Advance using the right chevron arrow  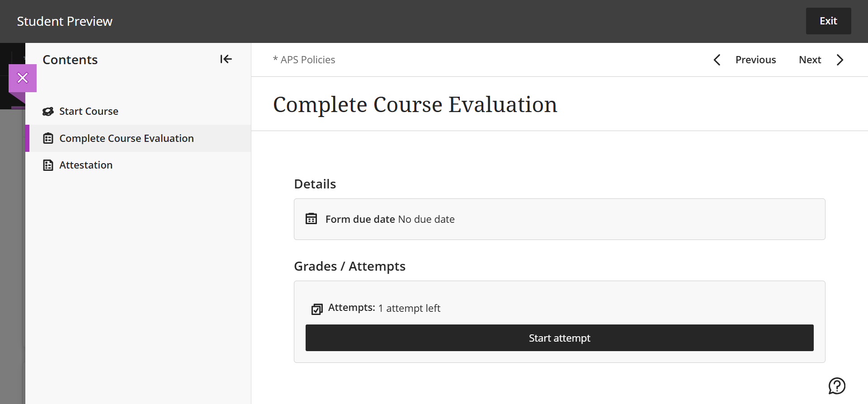[x=840, y=60]
